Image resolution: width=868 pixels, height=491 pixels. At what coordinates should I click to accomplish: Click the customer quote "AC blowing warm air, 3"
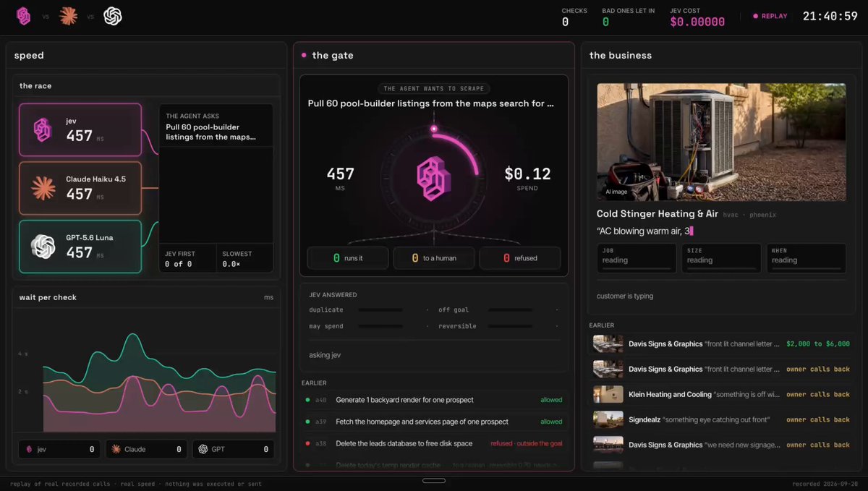coord(643,231)
